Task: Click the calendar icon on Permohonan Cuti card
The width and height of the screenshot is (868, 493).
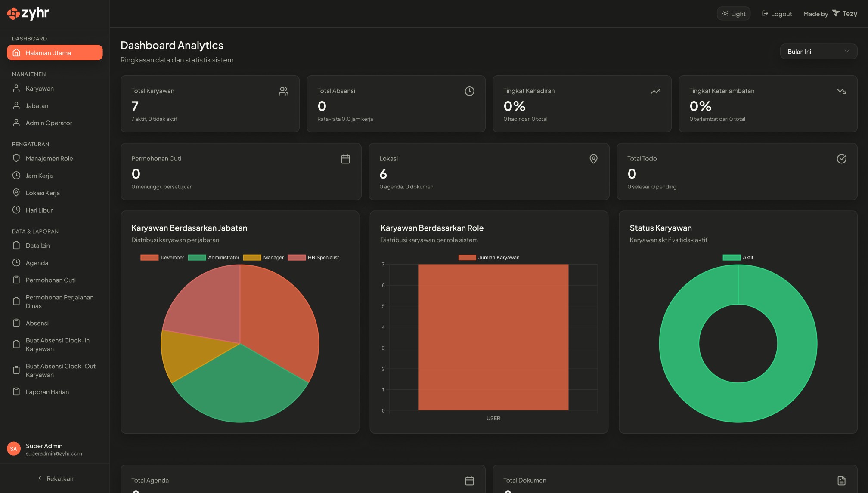Action: 345,159
